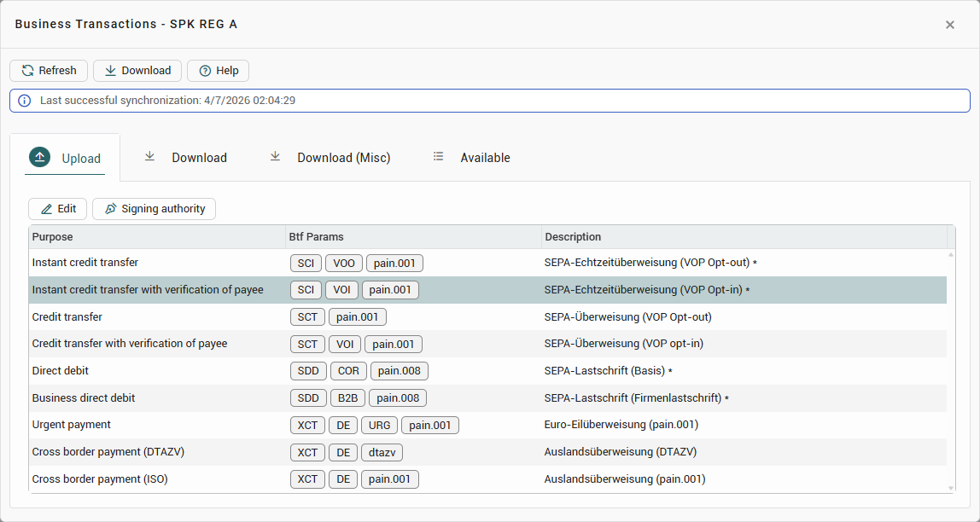Click the Download toolbar button
The height and width of the screenshot is (522, 980).
point(137,71)
